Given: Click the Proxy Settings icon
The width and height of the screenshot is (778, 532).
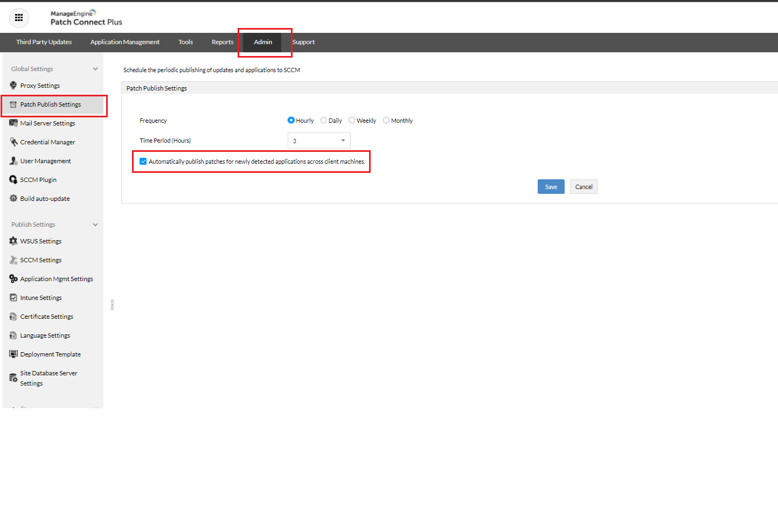Looking at the screenshot, I should [13, 86].
